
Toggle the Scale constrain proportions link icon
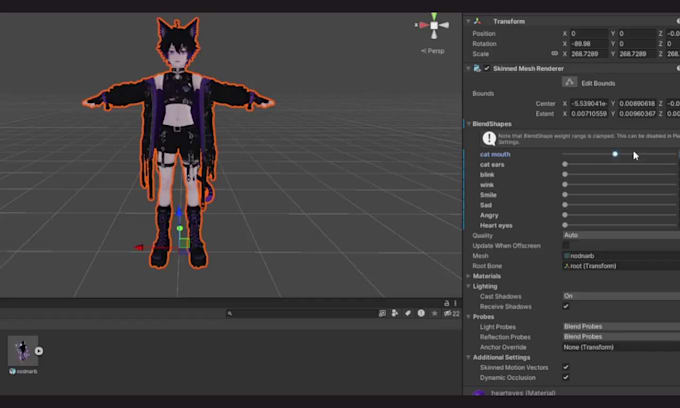click(554, 53)
